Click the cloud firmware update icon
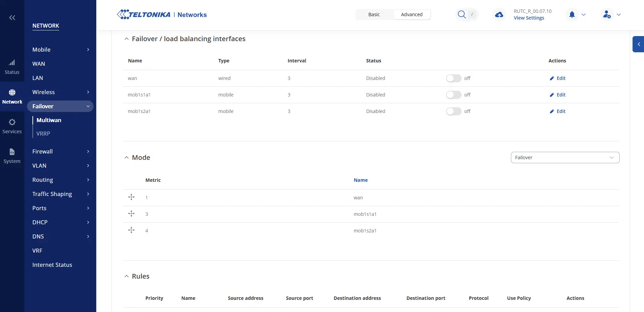The width and height of the screenshot is (644, 312). click(499, 15)
